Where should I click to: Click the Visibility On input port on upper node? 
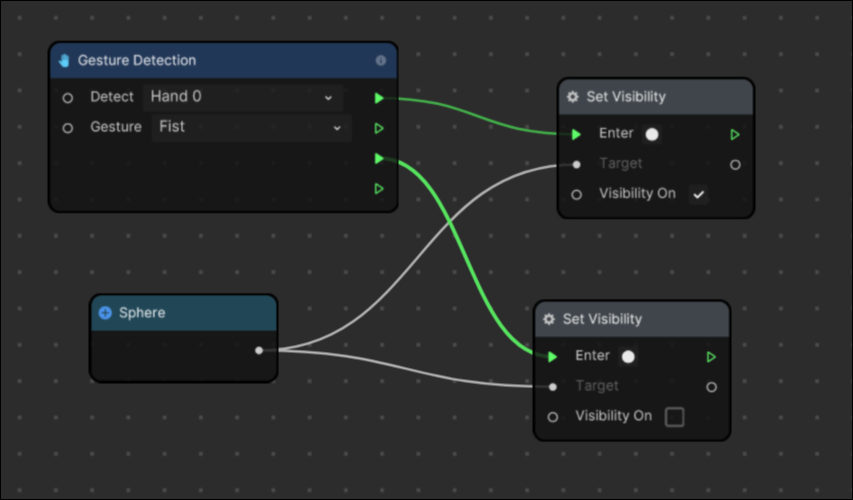[576, 194]
